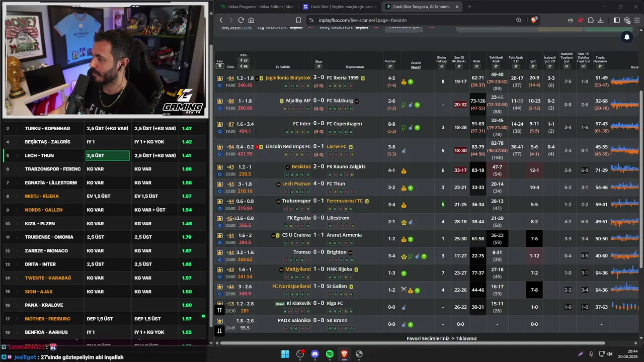Screen dimensions: 644x362
Task: Open Spotify from the taskbar
Action: pos(330,354)
